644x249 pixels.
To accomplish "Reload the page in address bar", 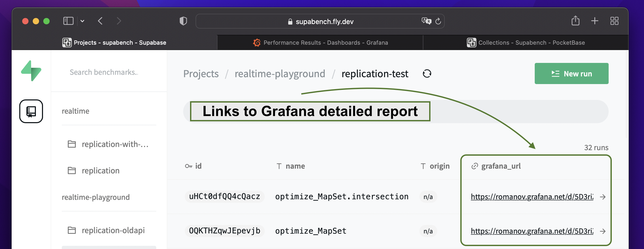I will pyautogui.click(x=438, y=21).
